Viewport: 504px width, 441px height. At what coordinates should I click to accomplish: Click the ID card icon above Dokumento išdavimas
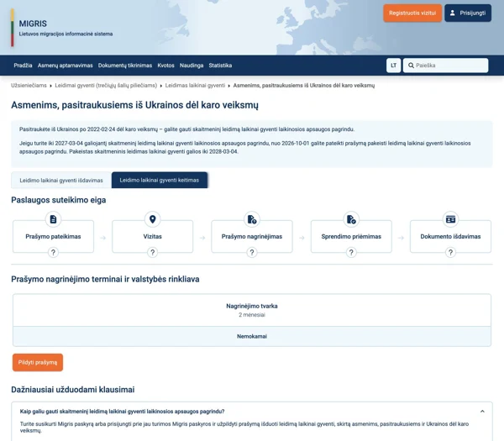click(450, 219)
